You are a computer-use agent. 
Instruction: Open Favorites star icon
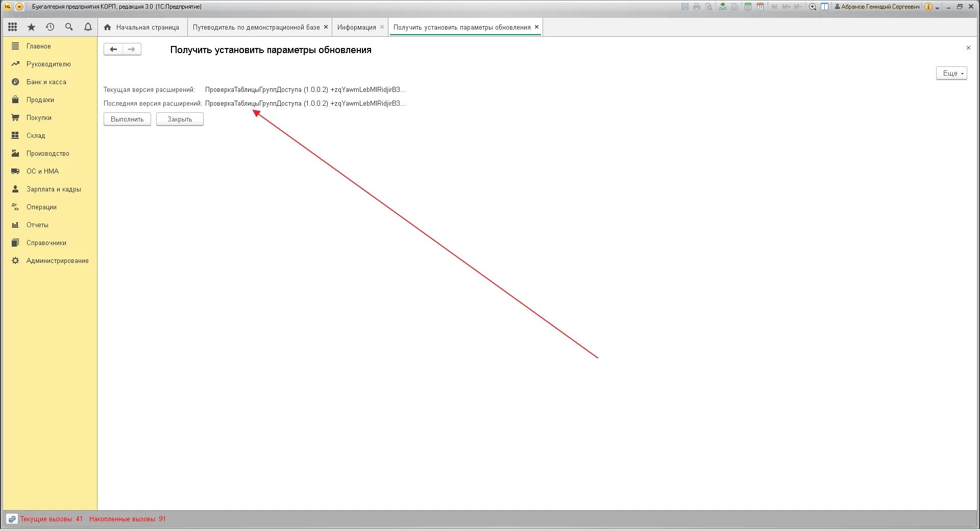coord(31,27)
